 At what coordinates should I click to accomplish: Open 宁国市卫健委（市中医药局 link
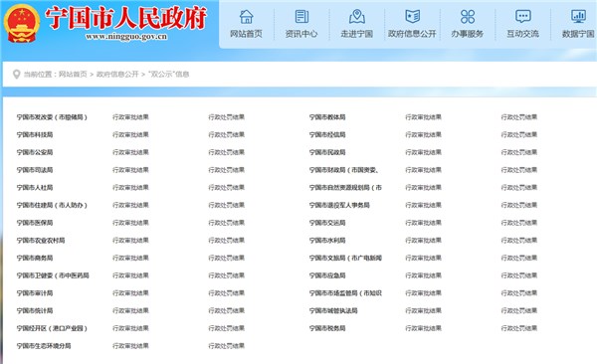(53, 275)
